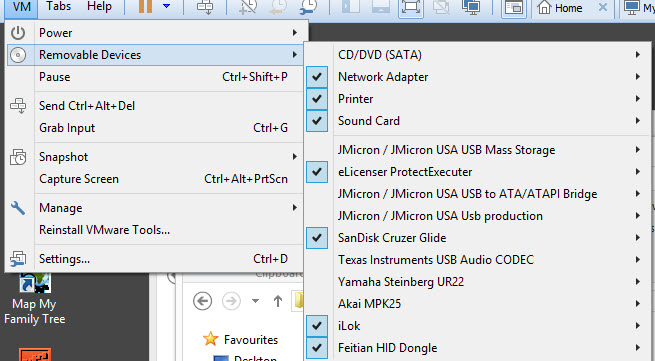Click the settings icon beside Settings entry
The width and height of the screenshot is (655, 361).
[x=18, y=259]
